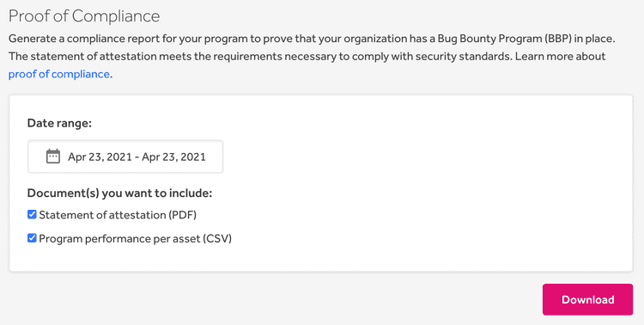The width and height of the screenshot is (644, 325).
Task: Select the 'Program performance per asset (CSV)' label text
Action: pyautogui.click(x=136, y=239)
